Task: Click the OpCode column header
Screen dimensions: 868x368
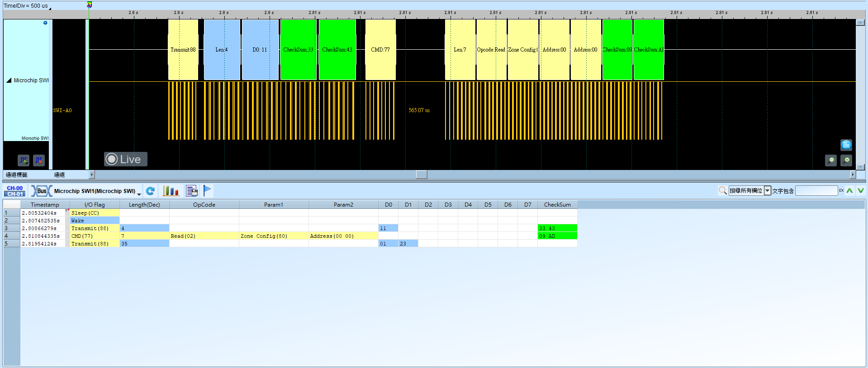Action: pyautogui.click(x=204, y=205)
